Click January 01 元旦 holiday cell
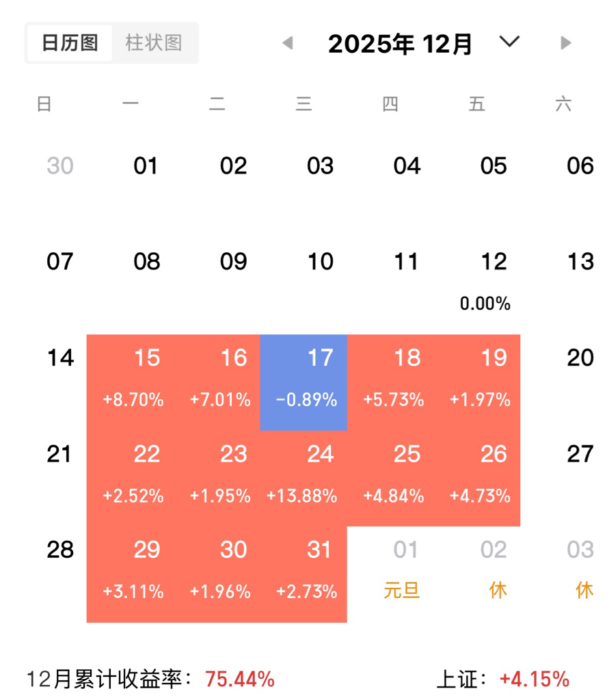The height and width of the screenshot is (700, 607). [402, 569]
